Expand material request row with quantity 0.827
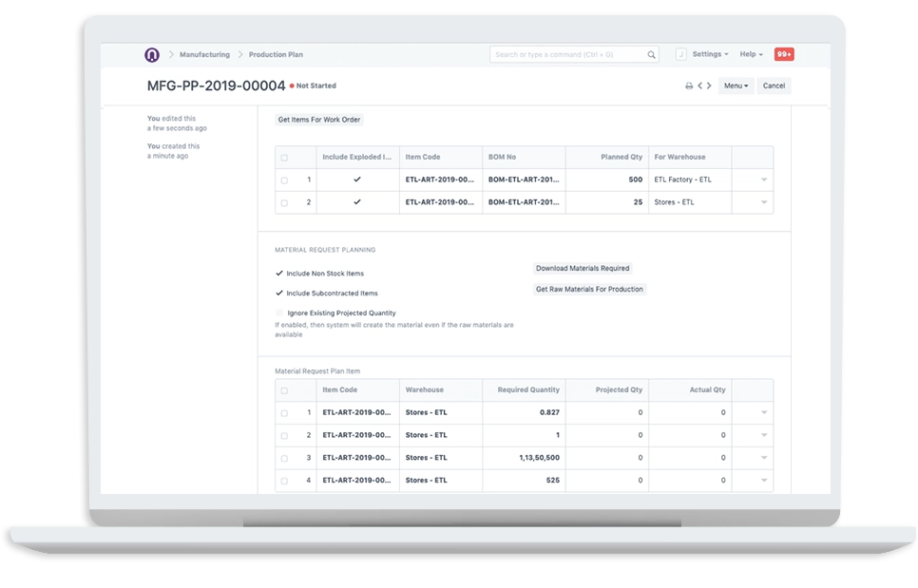Viewport: 918px width, 588px height. pyautogui.click(x=764, y=412)
